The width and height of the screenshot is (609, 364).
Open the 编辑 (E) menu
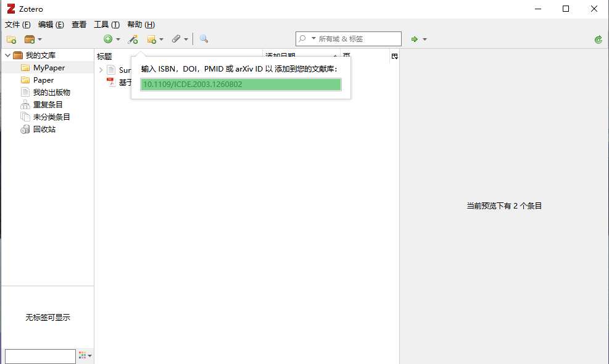coord(51,25)
